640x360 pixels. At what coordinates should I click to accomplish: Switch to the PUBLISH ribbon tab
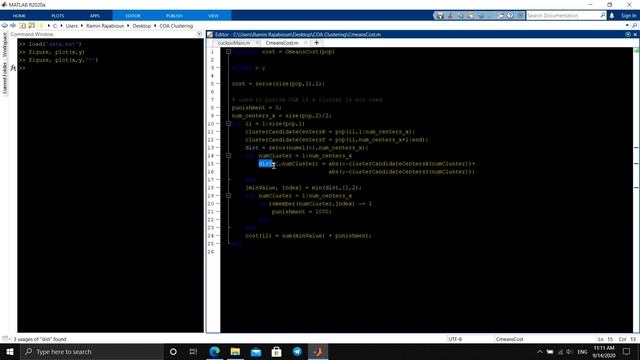pos(174,16)
